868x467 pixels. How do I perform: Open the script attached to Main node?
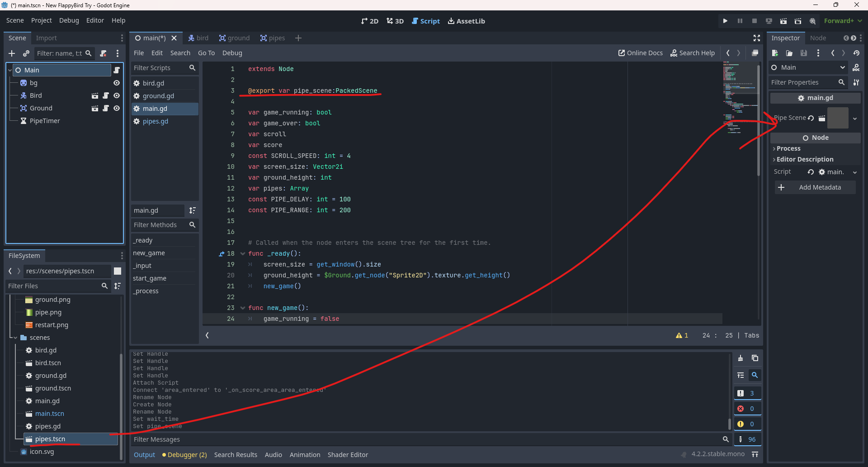point(117,70)
